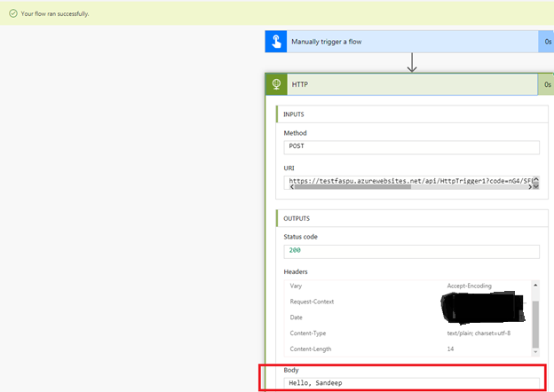Viewport: 554px width, 392px height.
Task: Click the Body label
Action: coord(291,370)
